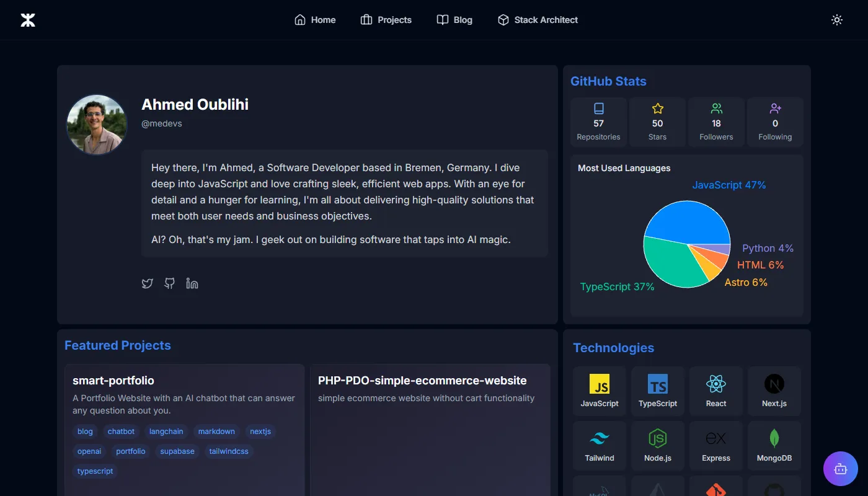Screen dimensions: 868x496
Task: Click the JavaScript technology icon
Action: point(600,384)
